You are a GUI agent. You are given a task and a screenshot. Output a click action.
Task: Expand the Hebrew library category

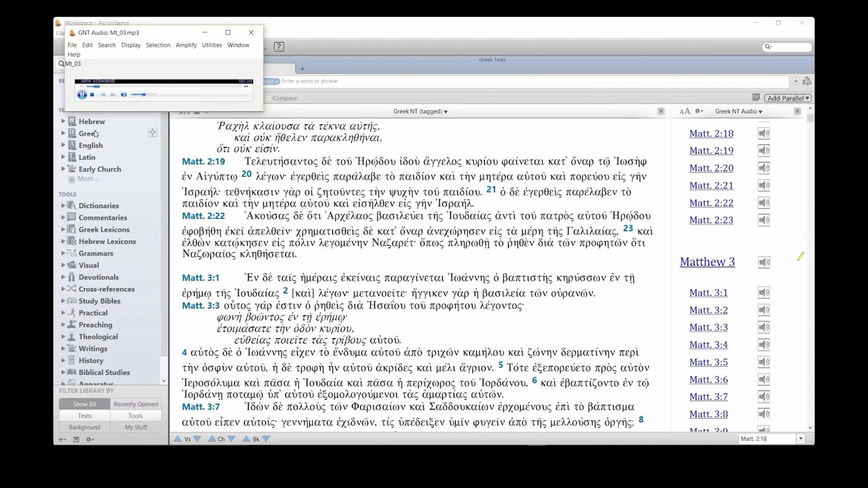[x=64, y=121]
